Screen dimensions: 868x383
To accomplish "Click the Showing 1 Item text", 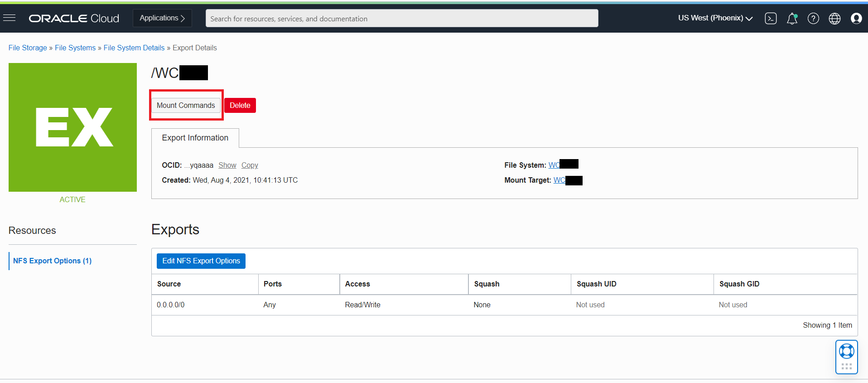I will [827, 325].
